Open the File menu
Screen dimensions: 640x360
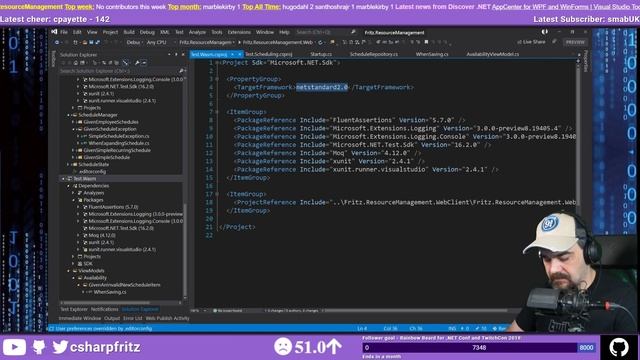coord(64,32)
